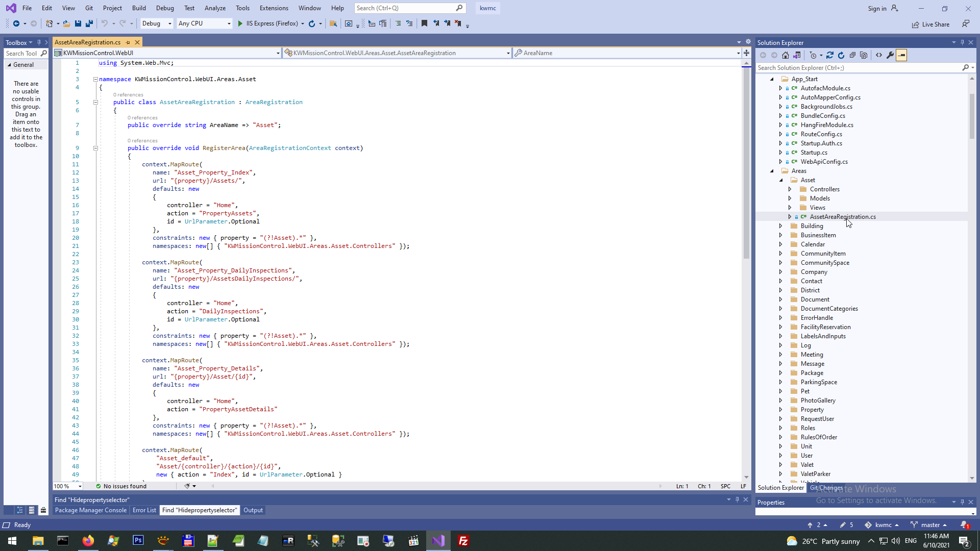Click the Open File toolbar icon
Viewport: 980px width, 551px height.
point(66,23)
